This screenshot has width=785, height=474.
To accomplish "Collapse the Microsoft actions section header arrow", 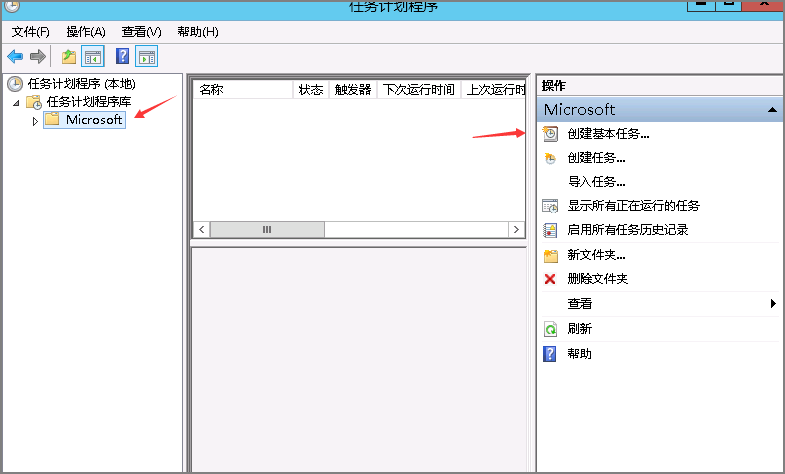I will (772, 110).
